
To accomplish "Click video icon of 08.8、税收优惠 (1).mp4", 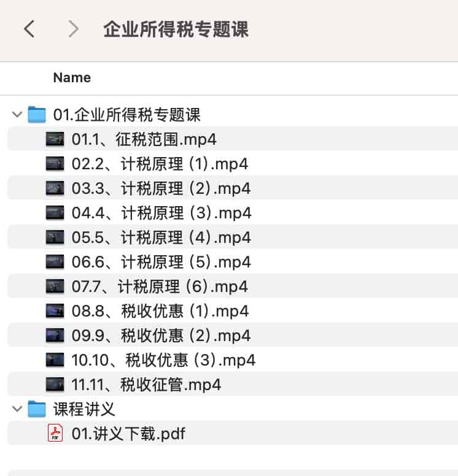I will click(x=55, y=311).
